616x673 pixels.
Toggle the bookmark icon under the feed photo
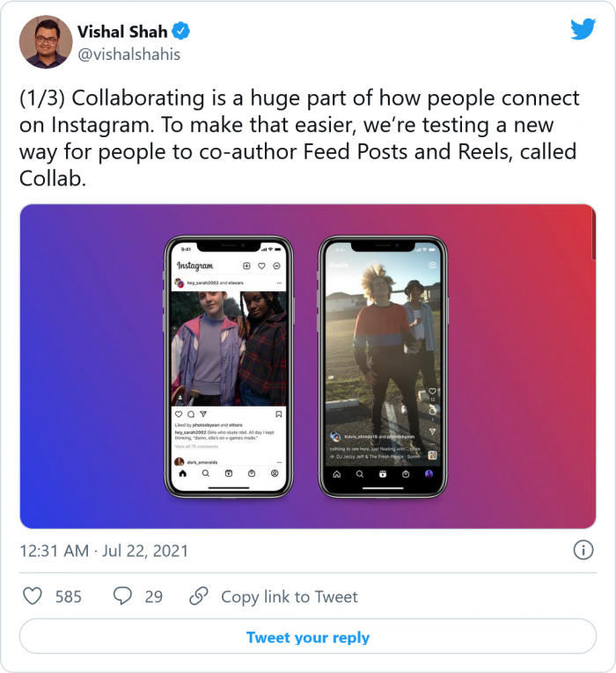278,413
